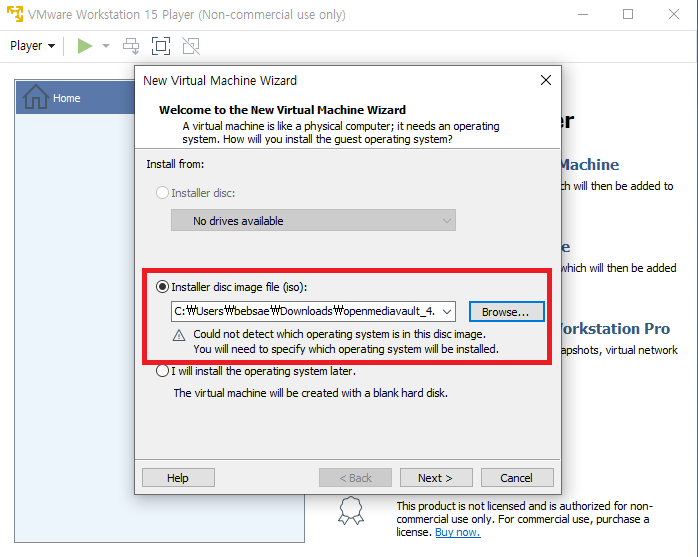Click the Send Ctrl+Alt+Del toolbar icon
698x557 pixels.
131,46
